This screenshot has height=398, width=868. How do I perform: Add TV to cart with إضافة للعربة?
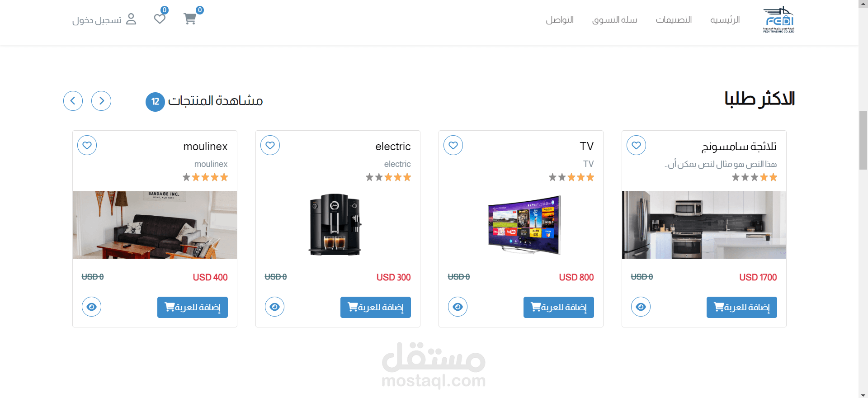point(559,307)
